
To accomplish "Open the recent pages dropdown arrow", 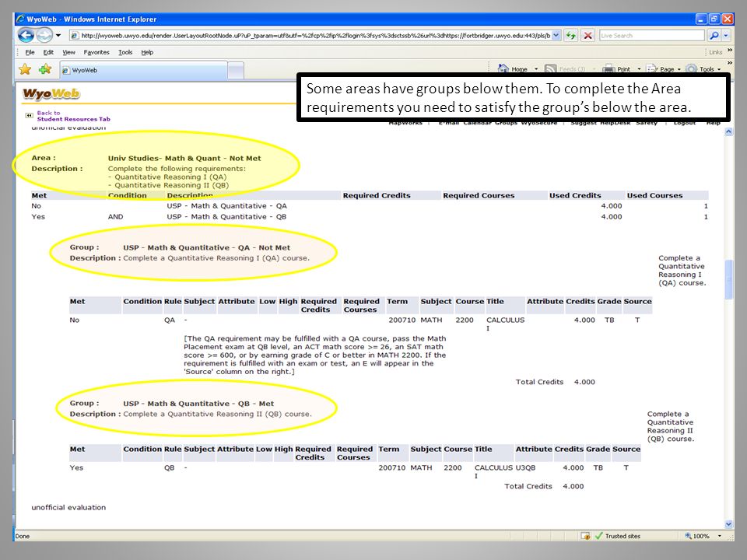I will (x=58, y=35).
